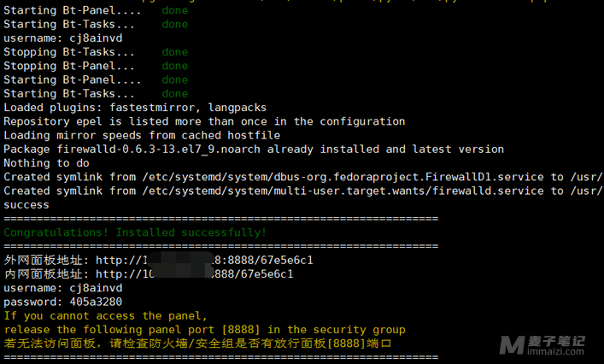Click the password value 405a3280

[96, 302]
